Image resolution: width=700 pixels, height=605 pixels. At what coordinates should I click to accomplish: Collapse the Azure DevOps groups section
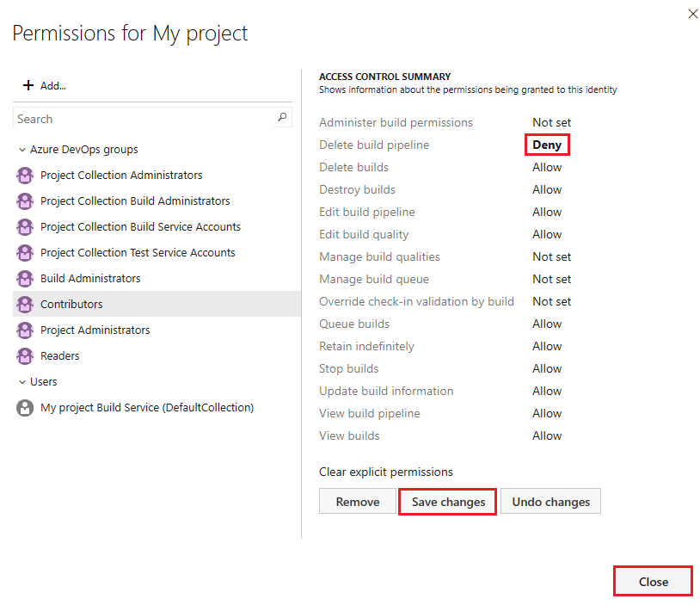click(21, 149)
